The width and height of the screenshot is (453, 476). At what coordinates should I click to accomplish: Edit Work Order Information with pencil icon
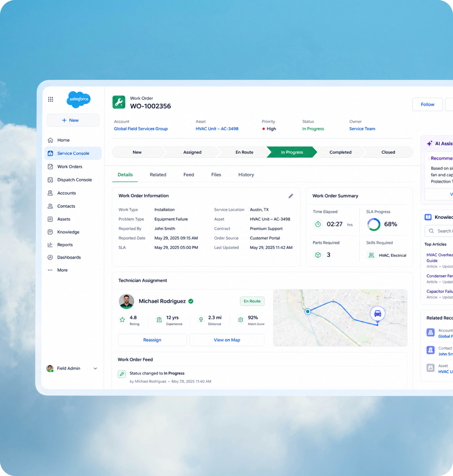(x=291, y=196)
